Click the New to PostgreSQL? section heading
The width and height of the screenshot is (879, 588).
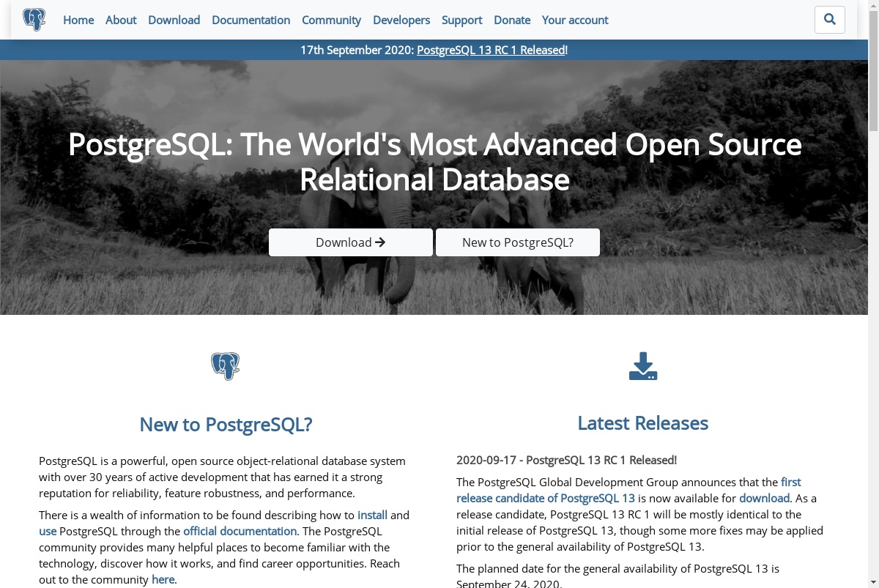[x=226, y=424]
